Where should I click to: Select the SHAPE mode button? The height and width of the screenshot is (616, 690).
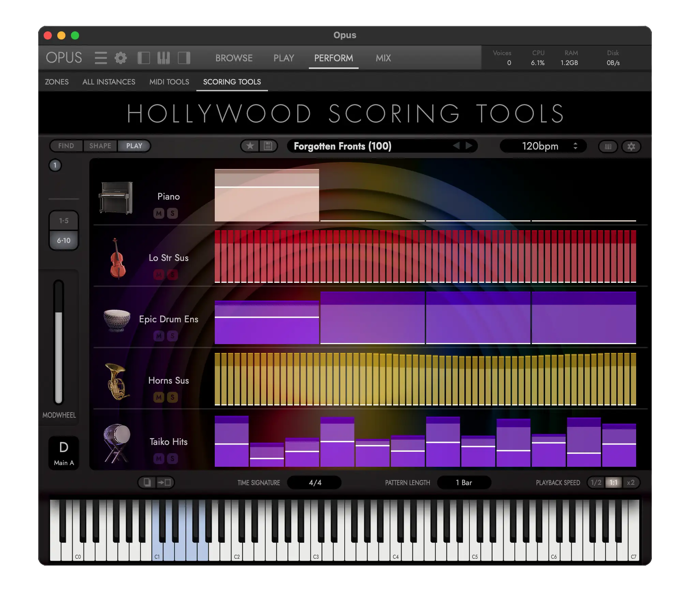click(x=100, y=146)
